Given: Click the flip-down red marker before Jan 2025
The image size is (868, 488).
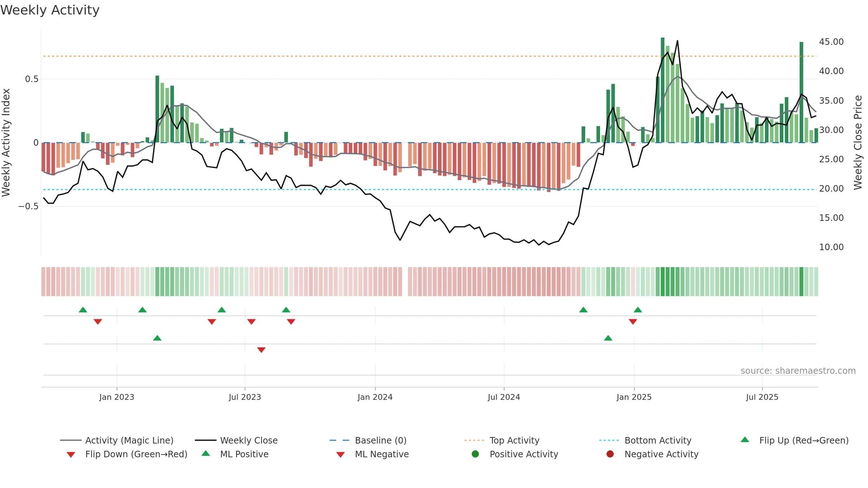Looking at the screenshot, I should point(633,322).
